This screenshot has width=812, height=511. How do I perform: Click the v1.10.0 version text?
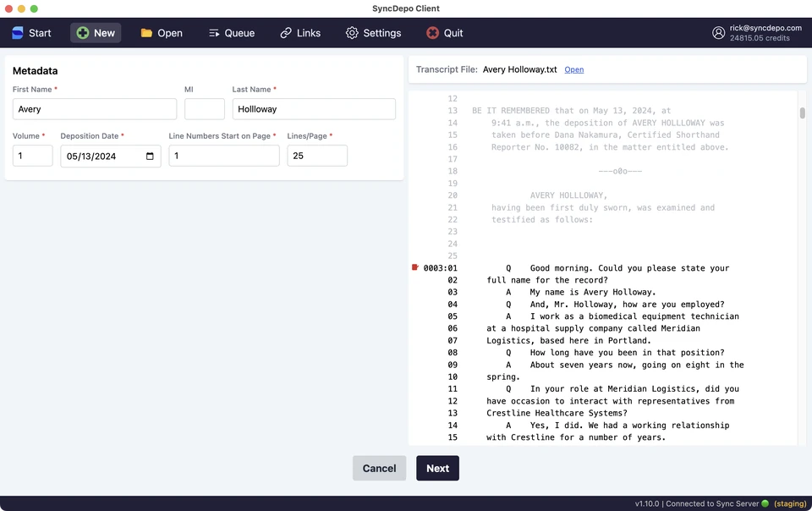647,503
